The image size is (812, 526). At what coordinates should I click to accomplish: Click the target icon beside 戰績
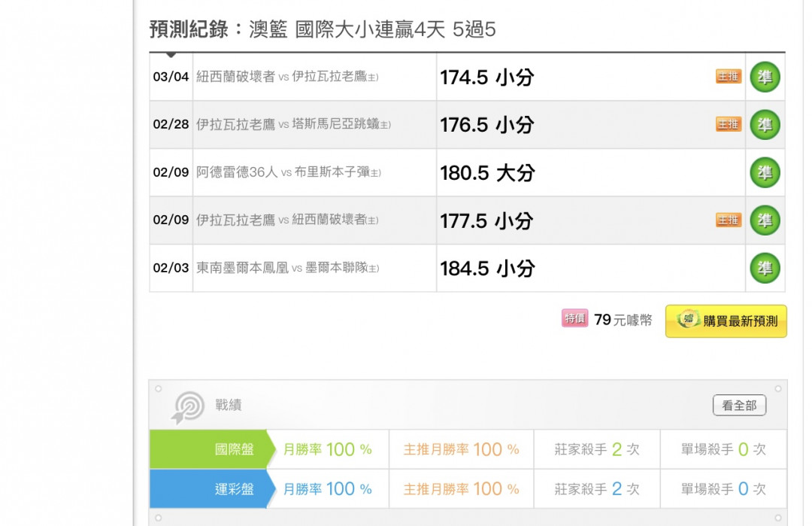(187, 407)
